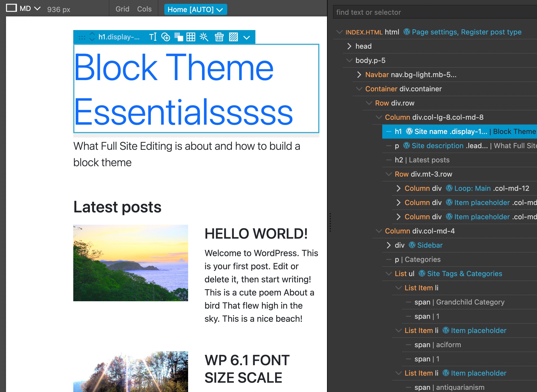Open more options chevron in element toolbar
Image resolution: width=537 pixels, height=392 pixels.
(247, 37)
